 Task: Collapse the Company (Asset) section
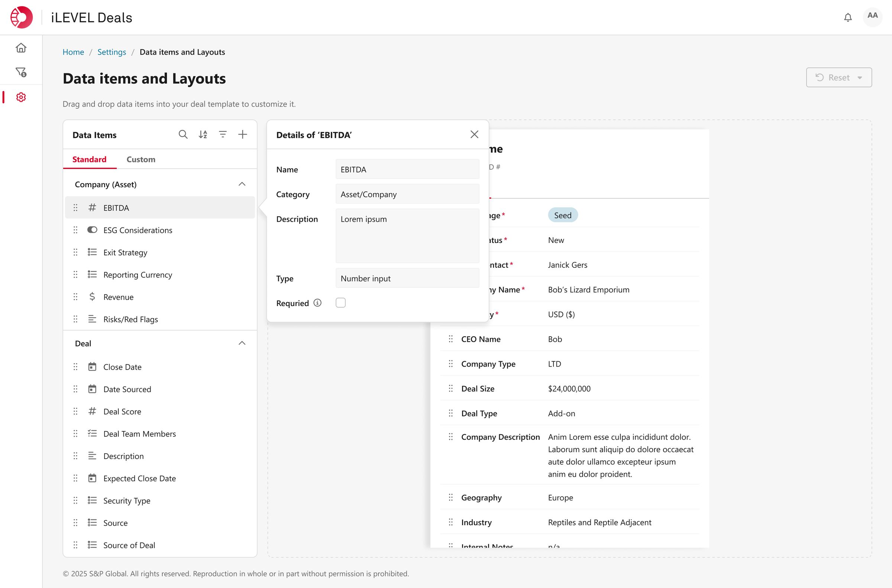click(x=242, y=184)
